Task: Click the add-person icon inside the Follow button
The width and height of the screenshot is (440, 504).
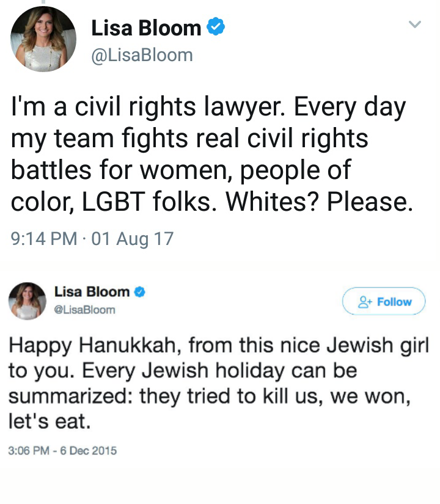Action: point(365,301)
